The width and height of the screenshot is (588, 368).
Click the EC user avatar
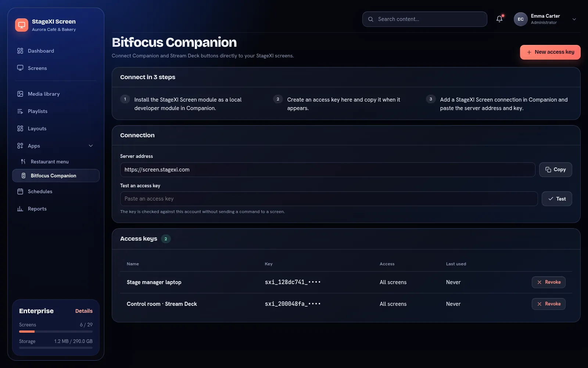pos(521,19)
